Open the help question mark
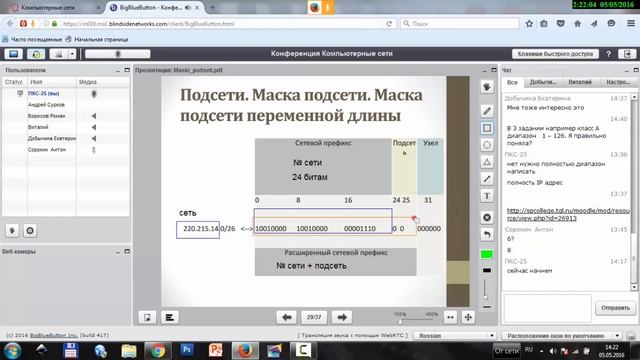Viewport: 640px width, 360px height. click(609, 54)
